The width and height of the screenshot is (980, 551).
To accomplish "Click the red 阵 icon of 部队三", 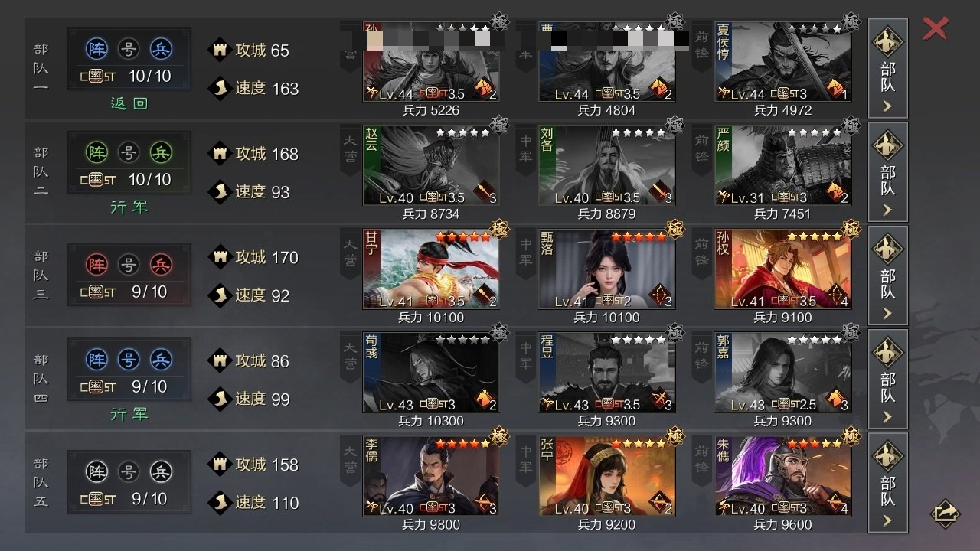I will (96, 265).
